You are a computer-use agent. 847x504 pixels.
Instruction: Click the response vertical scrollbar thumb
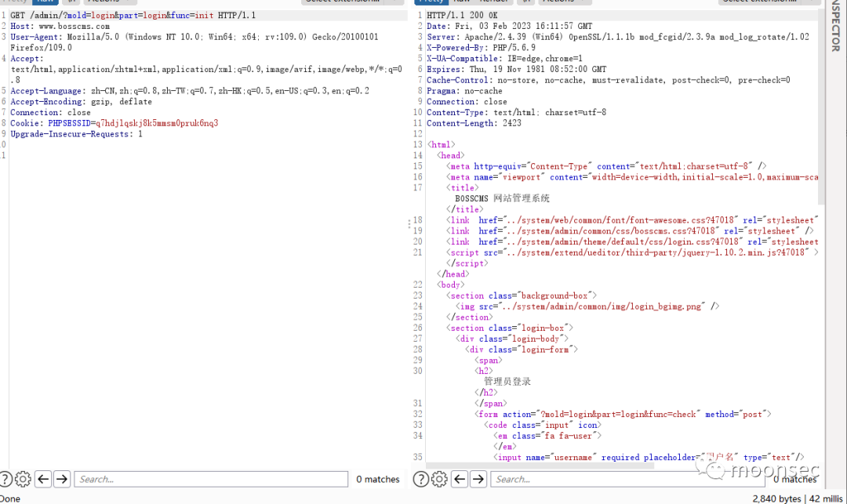click(822, 108)
